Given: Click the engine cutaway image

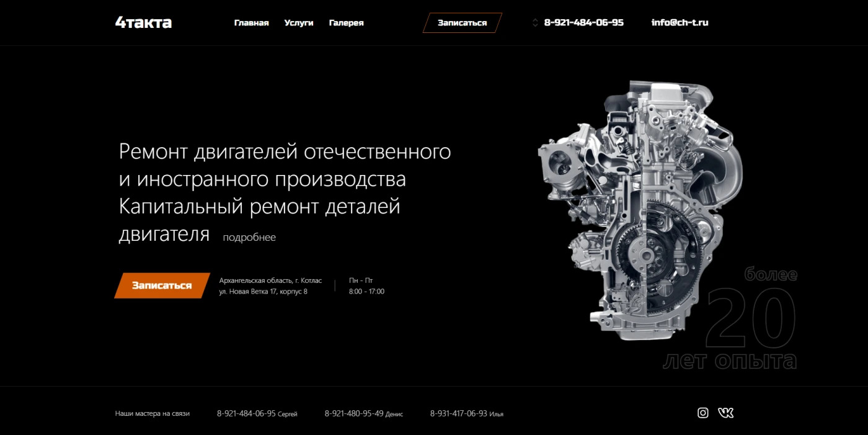Looking at the screenshot, I should 639,205.
